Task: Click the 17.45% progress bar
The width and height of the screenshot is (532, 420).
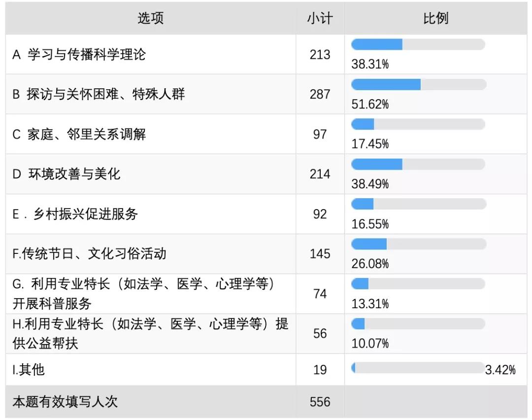Action: 418,124
